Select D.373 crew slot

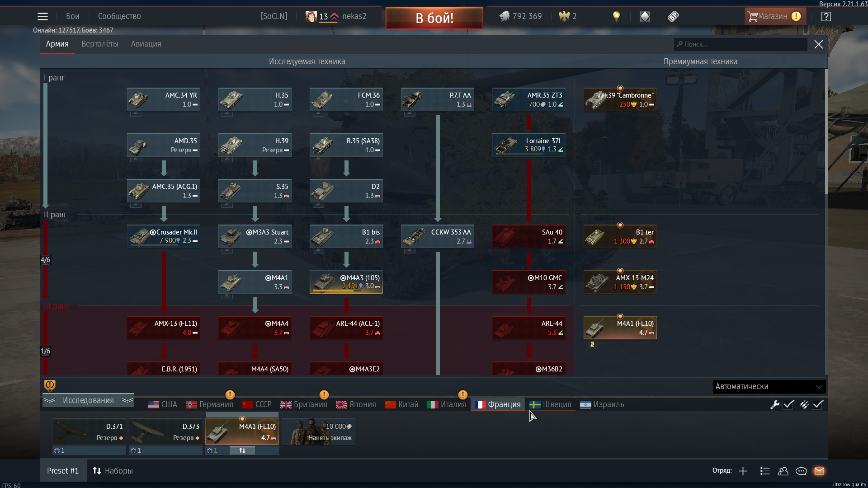pyautogui.click(x=165, y=432)
